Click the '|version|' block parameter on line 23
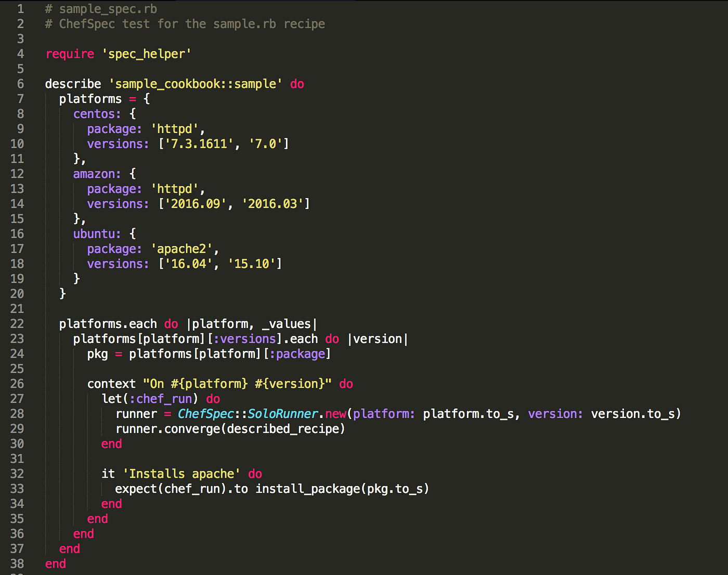 [378, 339]
